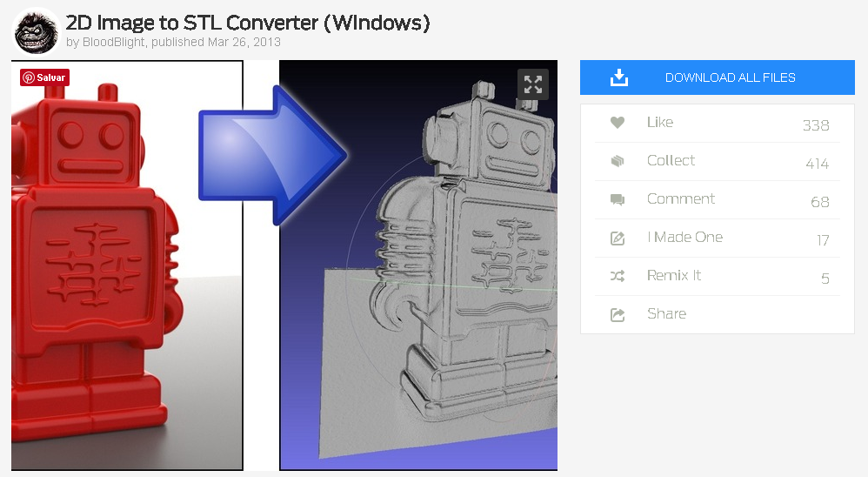Click the Like label

[660, 123]
